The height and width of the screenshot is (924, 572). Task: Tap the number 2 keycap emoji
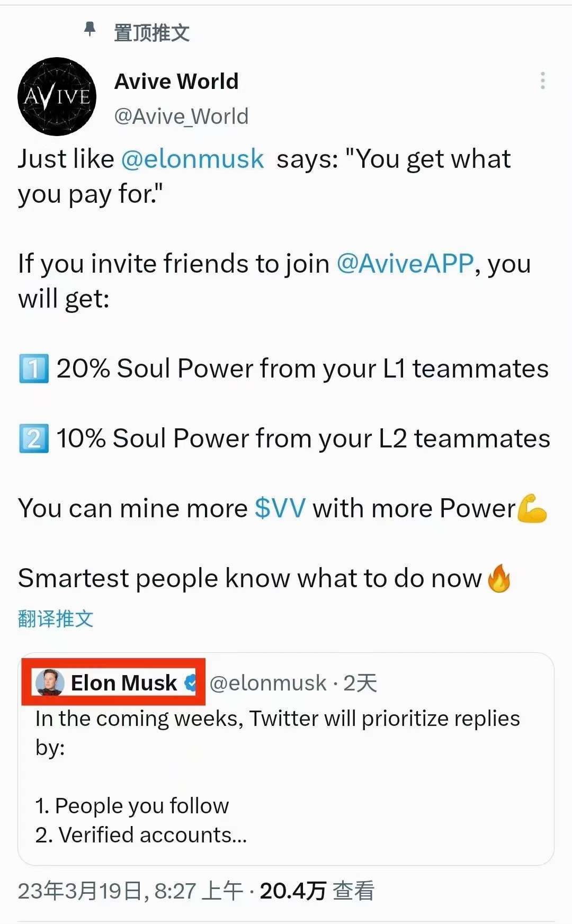(x=34, y=438)
